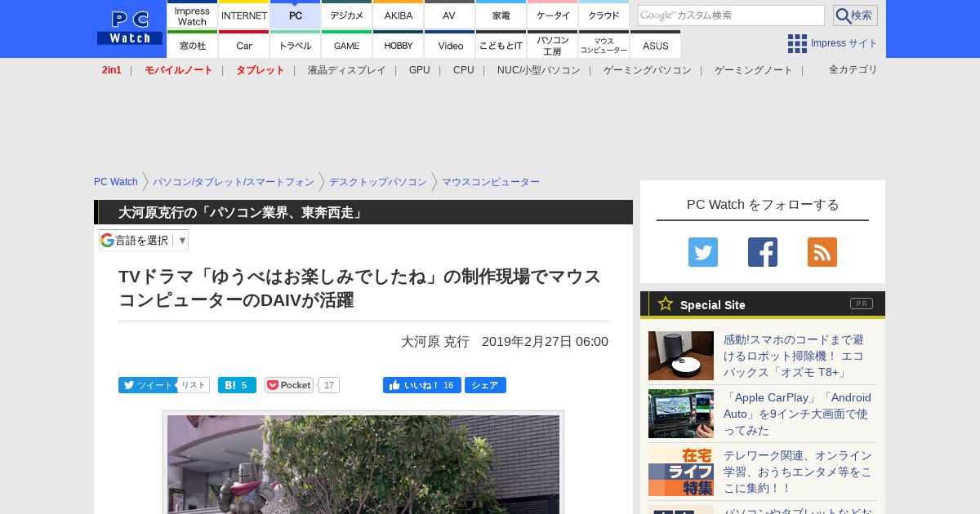Open the Impress サイト grid icon
Image resolution: width=980 pixels, height=514 pixels.
point(797,43)
